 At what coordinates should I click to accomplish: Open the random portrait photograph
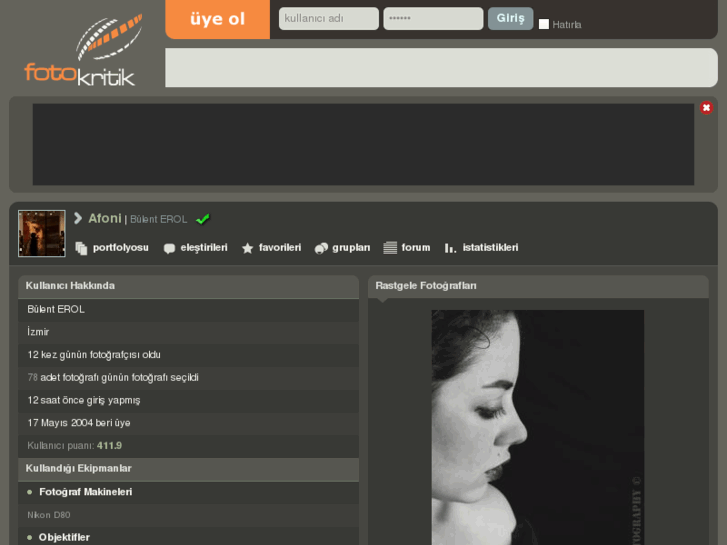538,428
